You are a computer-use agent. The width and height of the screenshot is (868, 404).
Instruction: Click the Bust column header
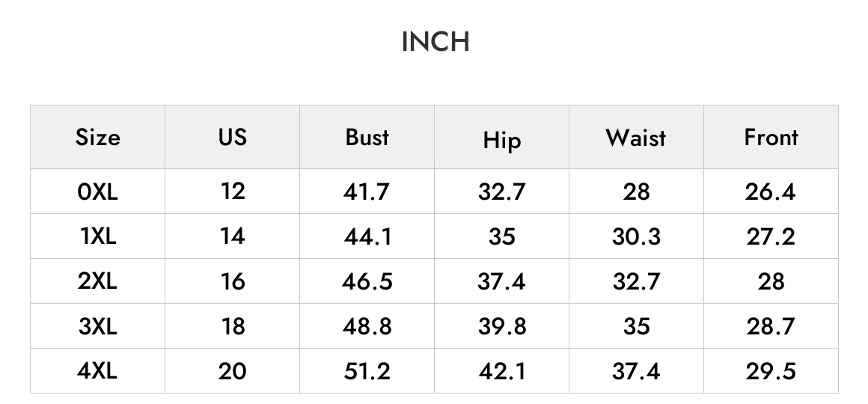click(367, 137)
